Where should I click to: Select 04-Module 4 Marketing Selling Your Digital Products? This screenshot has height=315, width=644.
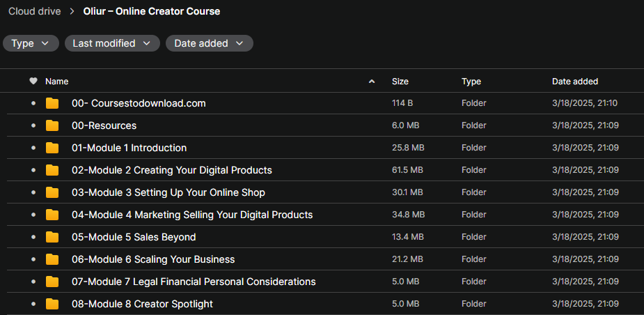click(192, 215)
